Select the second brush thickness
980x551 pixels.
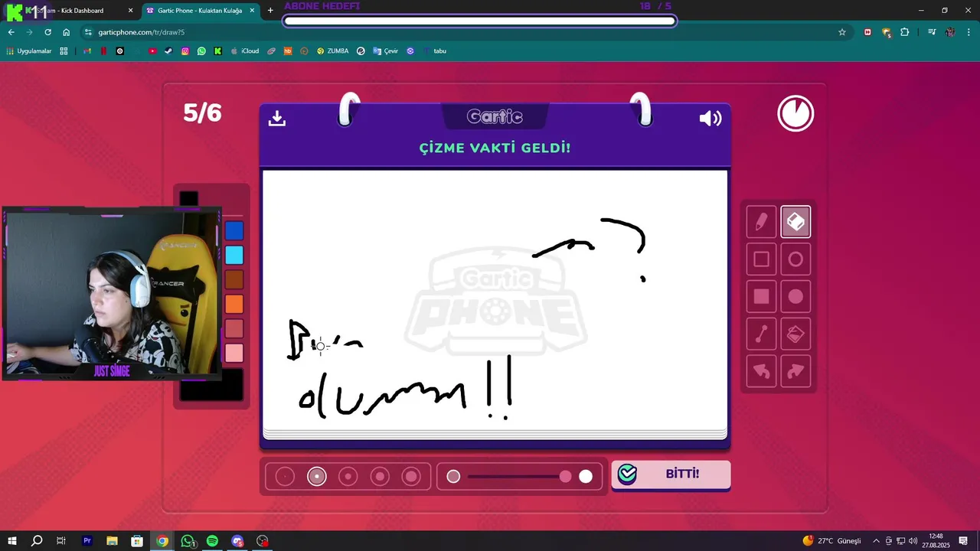[x=317, y=477]
